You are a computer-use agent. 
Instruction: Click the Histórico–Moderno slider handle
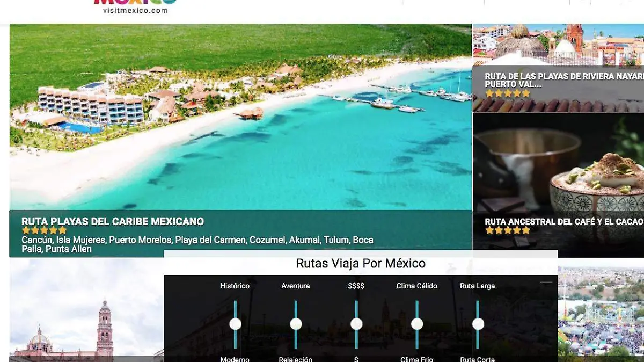235,324
